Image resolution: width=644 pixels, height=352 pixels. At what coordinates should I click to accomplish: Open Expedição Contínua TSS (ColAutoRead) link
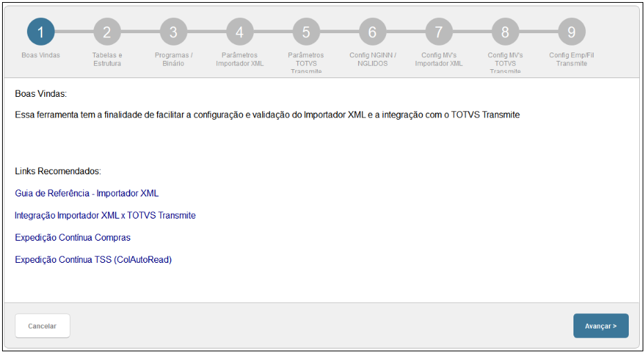[x=93, y=259]
